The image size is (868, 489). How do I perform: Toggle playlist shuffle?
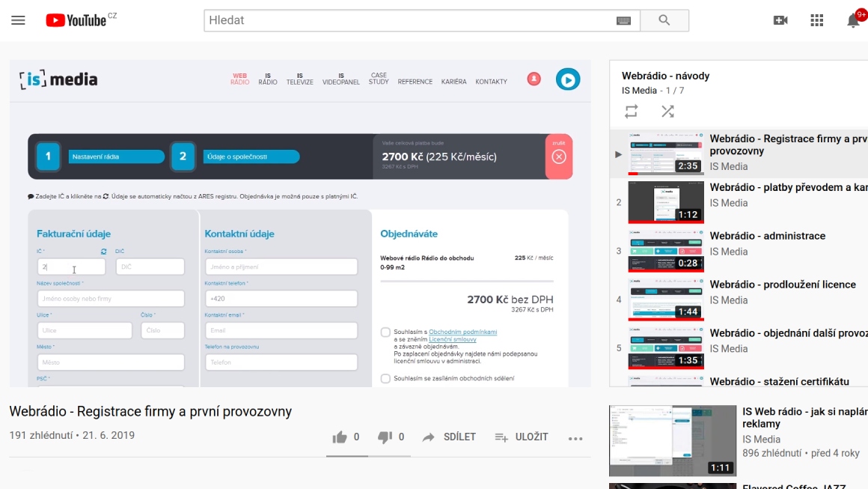click(667, 112)
